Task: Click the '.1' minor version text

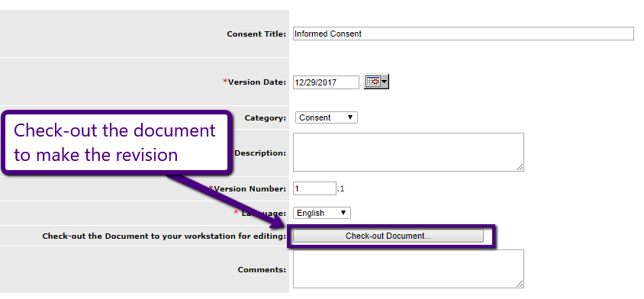Action: 340,189
